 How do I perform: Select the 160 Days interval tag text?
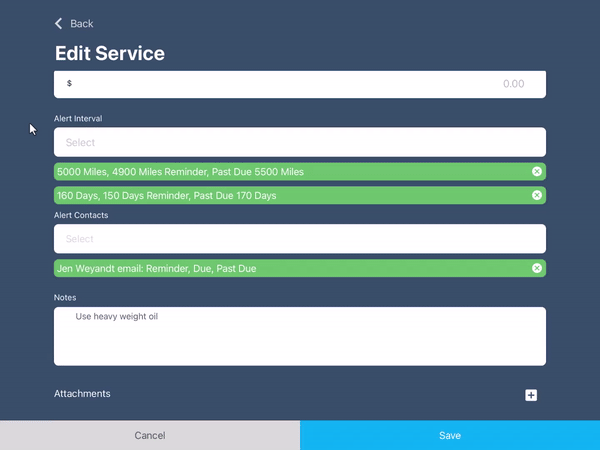click(x=166, y=195)
